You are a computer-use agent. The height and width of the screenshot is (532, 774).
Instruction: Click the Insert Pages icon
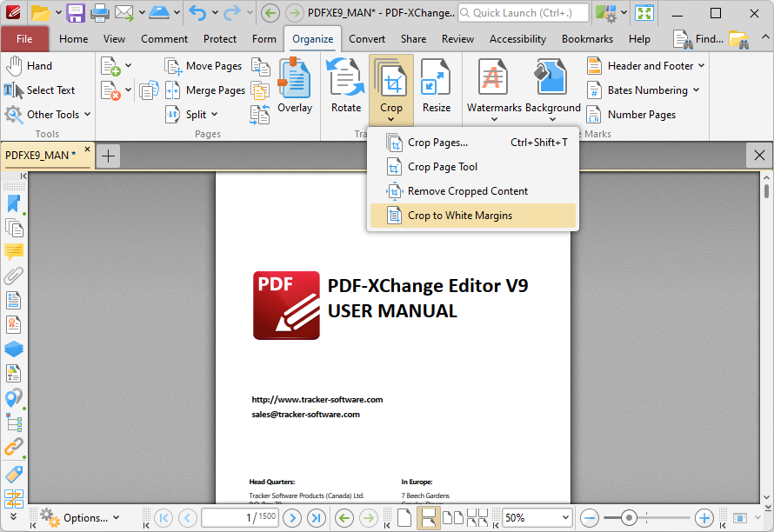110,66
